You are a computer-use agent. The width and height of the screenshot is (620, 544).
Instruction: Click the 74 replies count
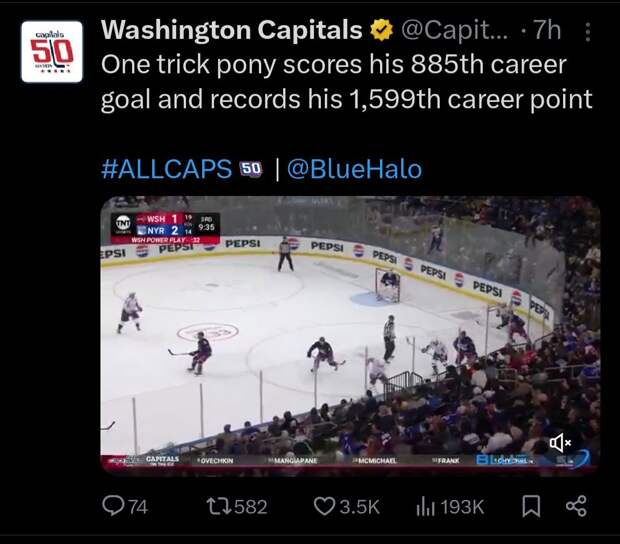[x=138, y=507]
